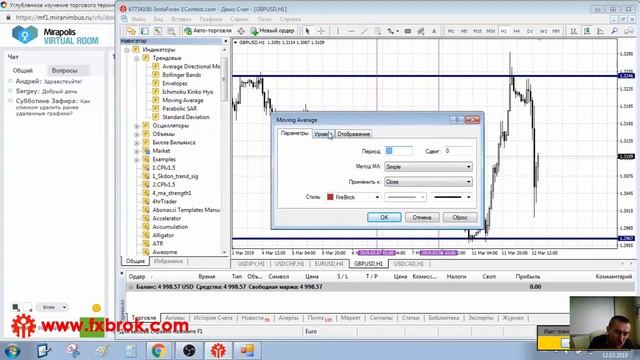Select the crosshair tool
This screenshot has width=640, height=360.
click(x=321, y=31)
